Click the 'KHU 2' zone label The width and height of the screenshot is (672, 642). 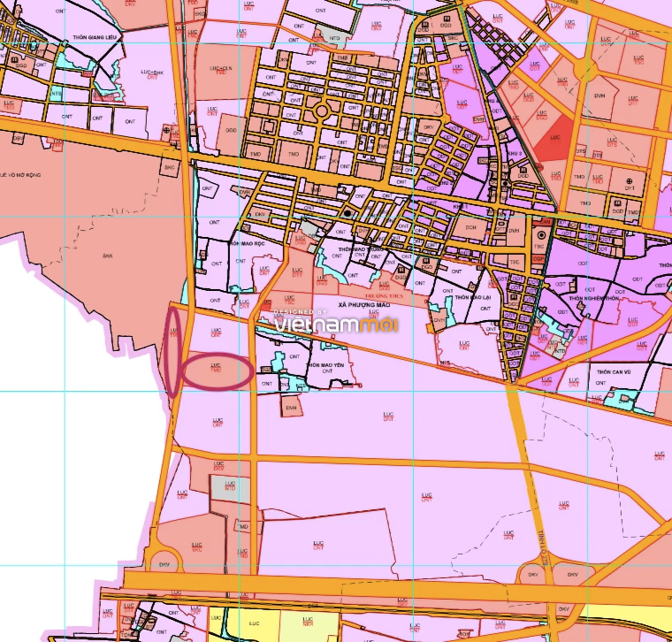(x=446, y=182)
